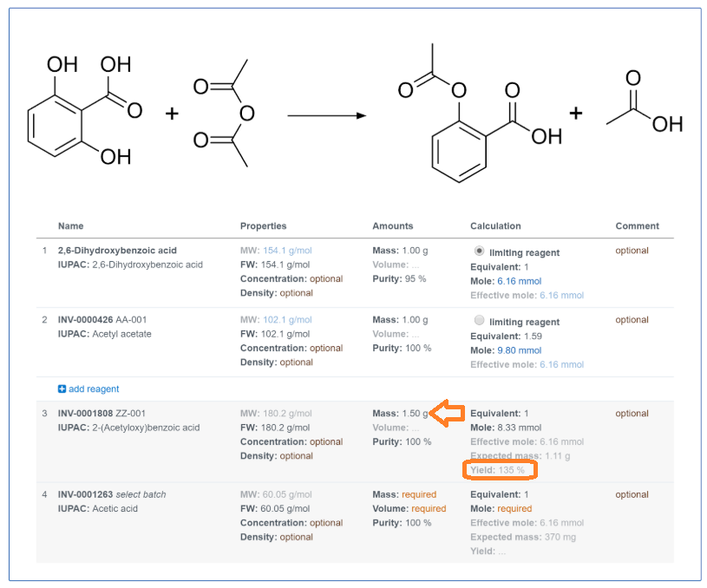The image size is (707, 588).
Task: Click the acetic anhydride structure in the scheme
Action: click(x=224, y=113)
